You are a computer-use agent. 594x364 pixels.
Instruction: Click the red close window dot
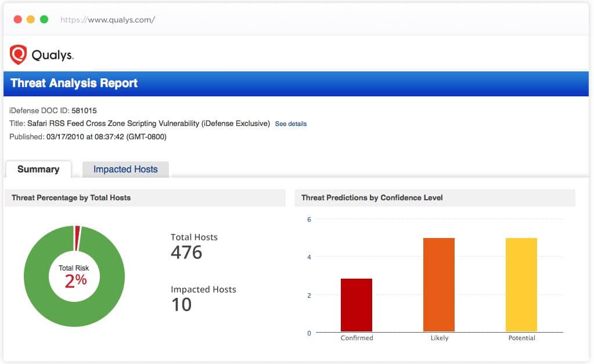pyautogui.click(x=17, y=19)
